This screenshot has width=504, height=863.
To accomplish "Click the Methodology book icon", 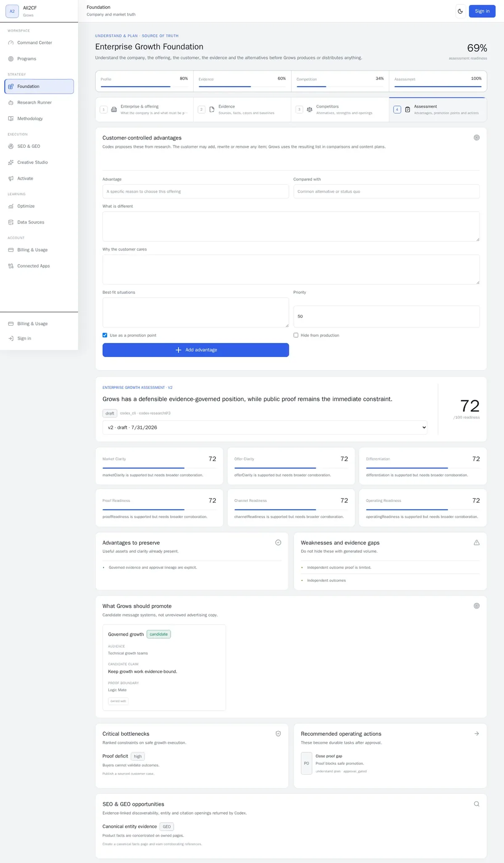I will (11, 118).
